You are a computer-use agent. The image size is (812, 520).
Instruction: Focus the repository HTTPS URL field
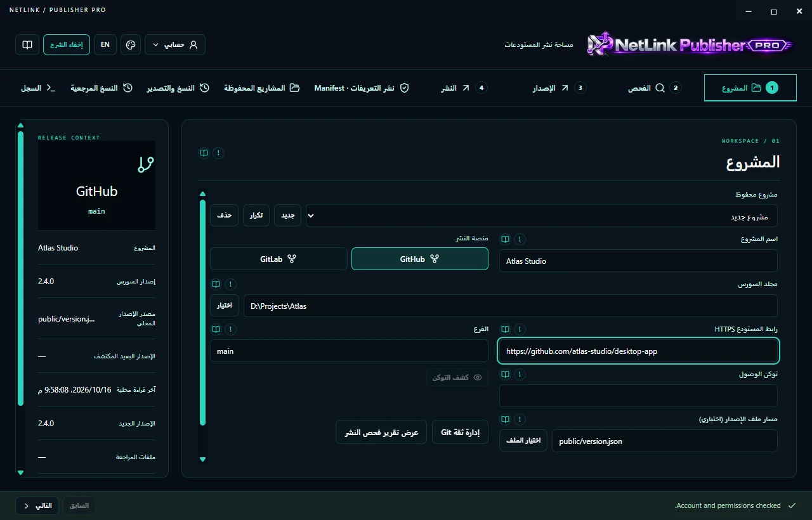[638, 351]
